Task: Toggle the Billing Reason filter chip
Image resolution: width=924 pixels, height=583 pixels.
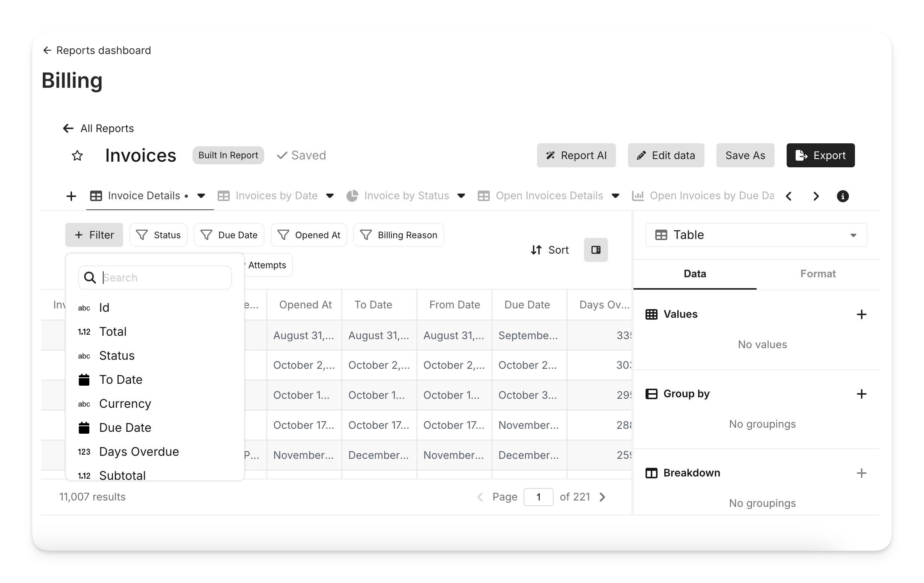Action: pyautogui.click(x=399, y=235)
